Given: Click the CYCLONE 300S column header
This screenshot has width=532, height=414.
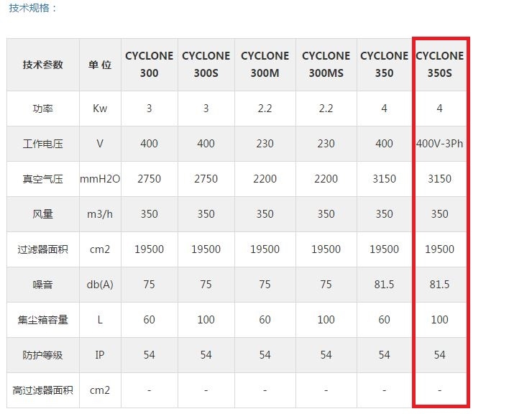Looking at the screenshot, I should click(x=206, y=65).
